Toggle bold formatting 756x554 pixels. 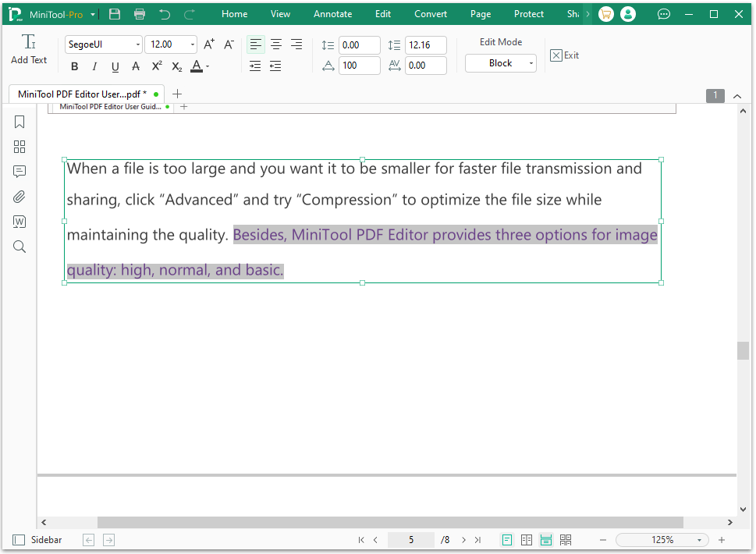(x=74, y=66)
